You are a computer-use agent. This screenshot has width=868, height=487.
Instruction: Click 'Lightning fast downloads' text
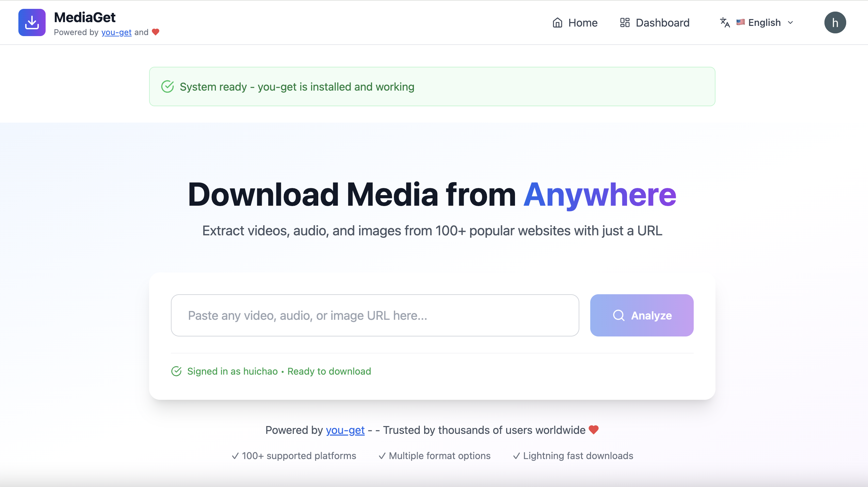[578, 456]
